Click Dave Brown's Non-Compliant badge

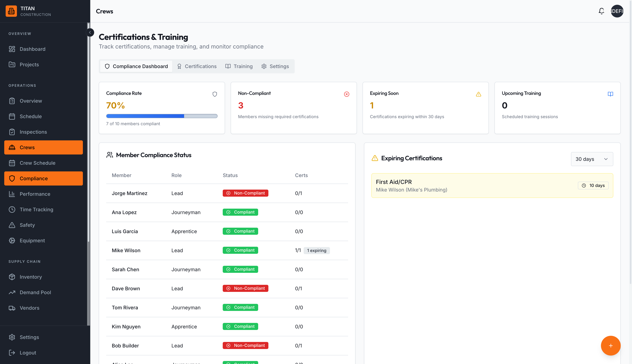[245, 288]
